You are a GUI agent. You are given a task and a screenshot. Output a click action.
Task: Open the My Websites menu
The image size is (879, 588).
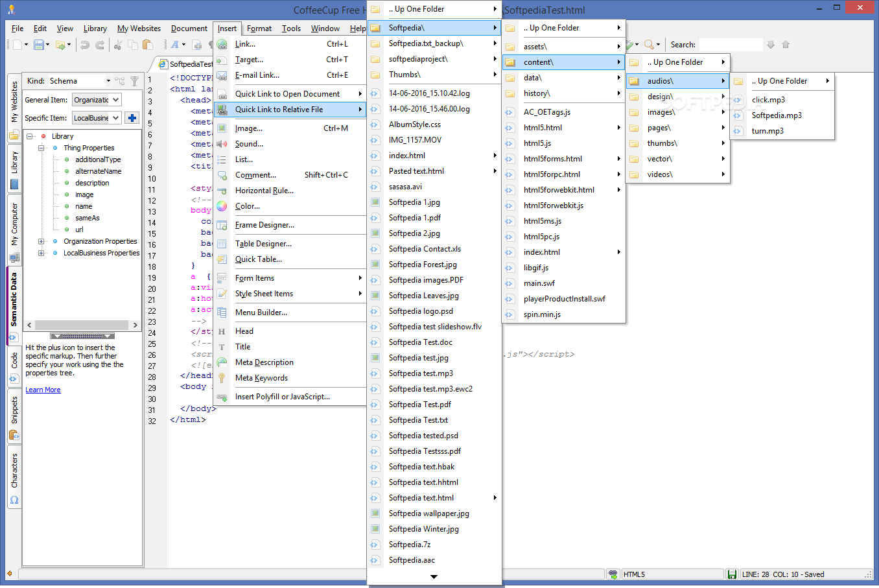[139, 29]
